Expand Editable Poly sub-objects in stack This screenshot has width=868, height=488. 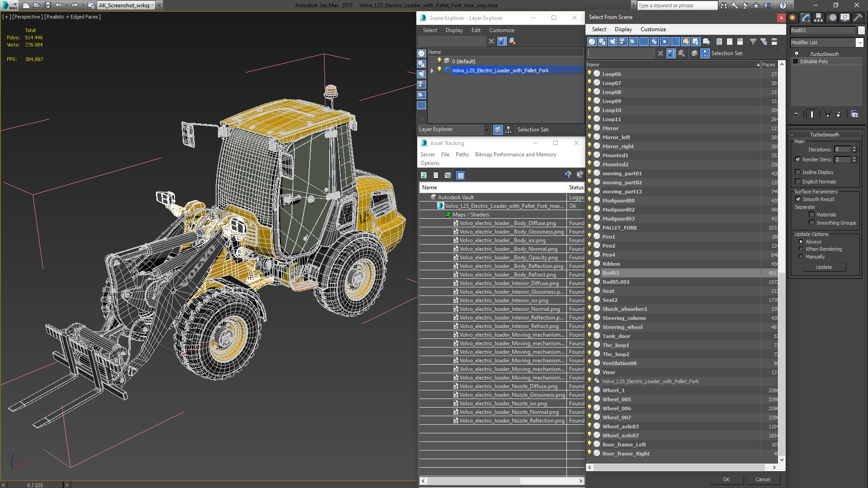795,61
